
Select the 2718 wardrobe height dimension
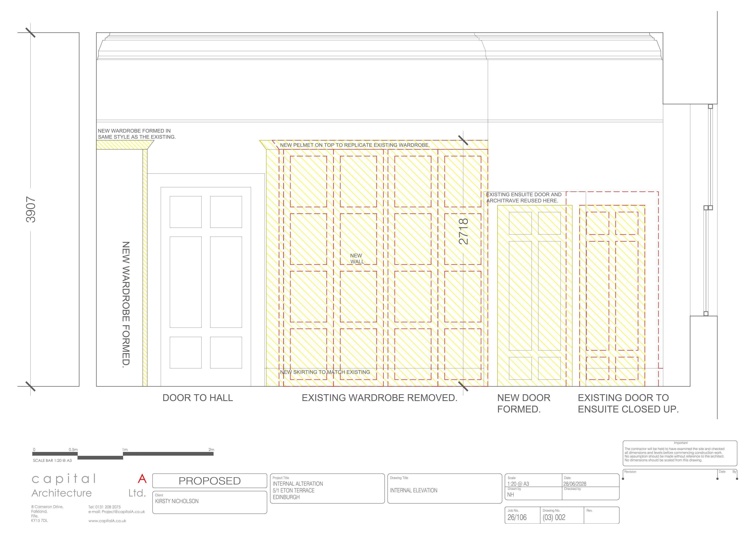click(463, 231)
